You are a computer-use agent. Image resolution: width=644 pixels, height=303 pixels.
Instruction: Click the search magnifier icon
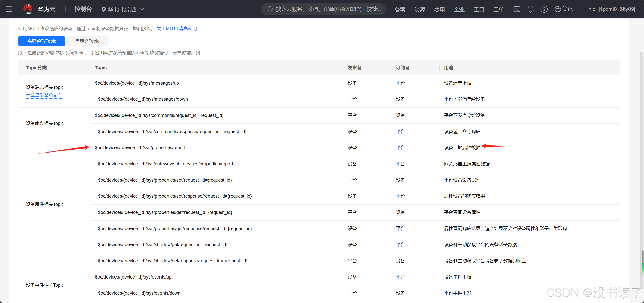tap(270, 9)
